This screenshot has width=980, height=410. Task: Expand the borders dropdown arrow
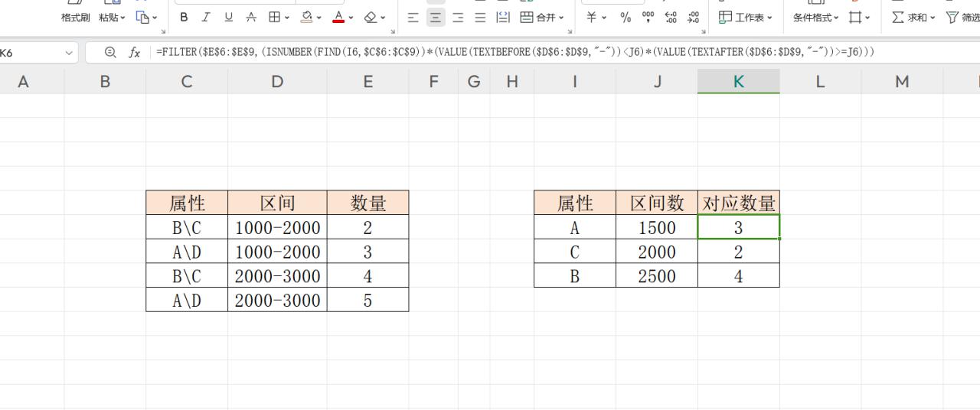point(287,17)
